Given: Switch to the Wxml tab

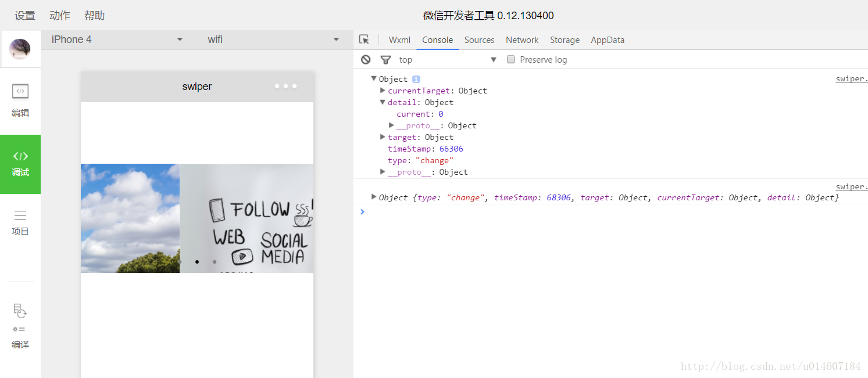Looking at the screenshot, I should pos(399,39).
